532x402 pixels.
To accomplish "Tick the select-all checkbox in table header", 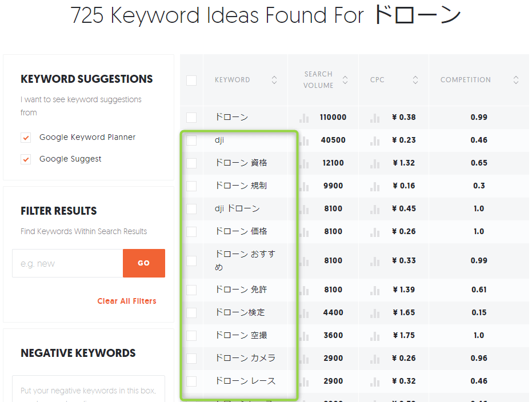I will [191, 81].
